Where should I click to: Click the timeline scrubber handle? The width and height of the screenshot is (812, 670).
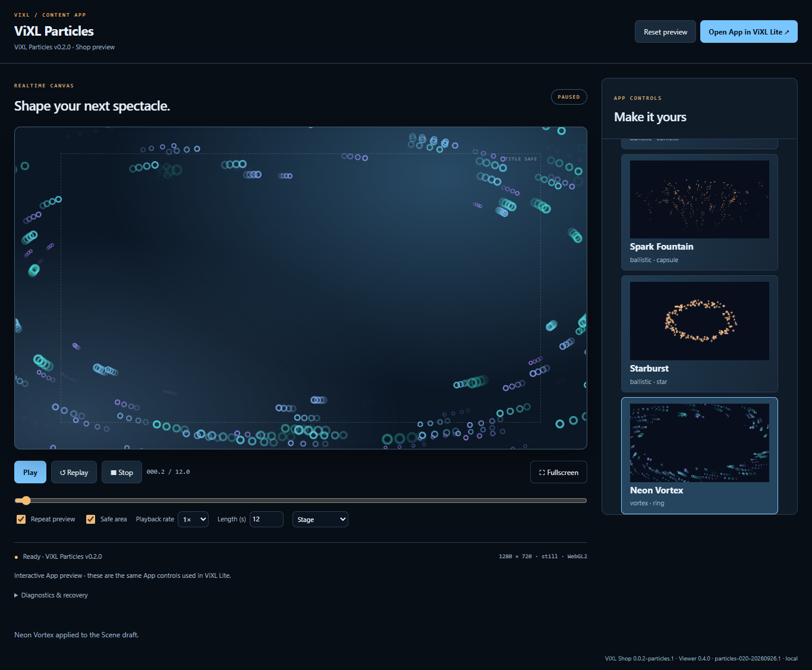[x=26, y=501]
